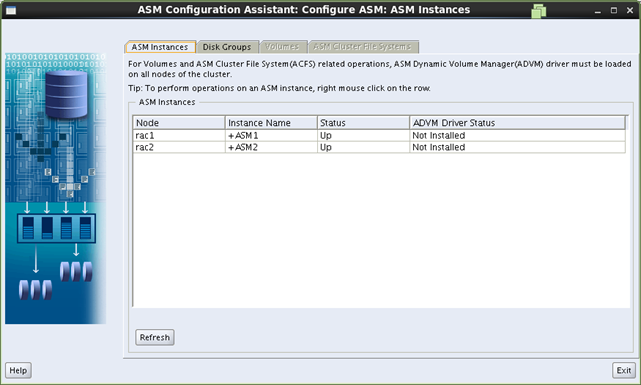Click Not Installed status for rac1

click(439, 135)
